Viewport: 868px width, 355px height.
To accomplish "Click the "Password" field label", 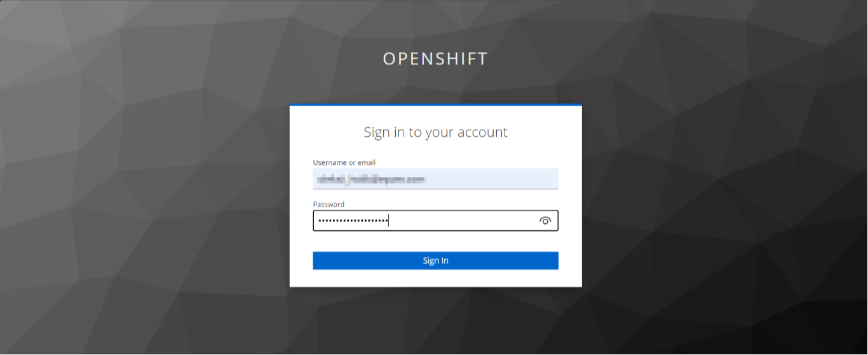I will [x=329, y=204].
